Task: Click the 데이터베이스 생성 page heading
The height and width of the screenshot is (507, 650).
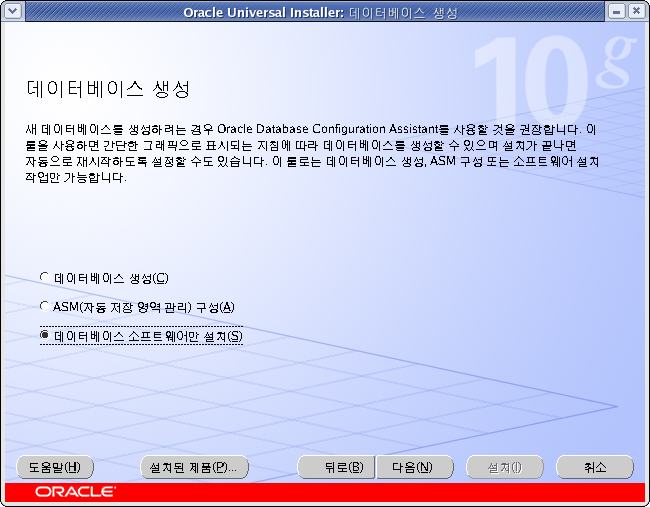Action: click(x=108, y=88)
